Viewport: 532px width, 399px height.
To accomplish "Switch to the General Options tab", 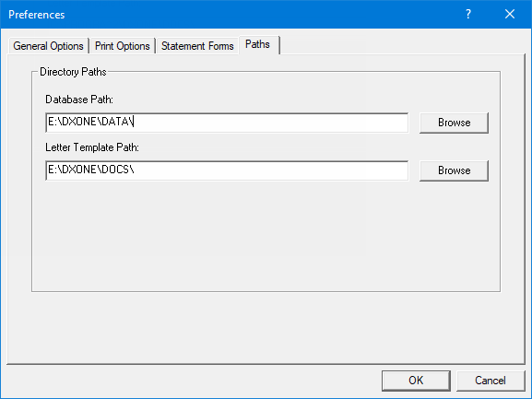I will (48, 46).
